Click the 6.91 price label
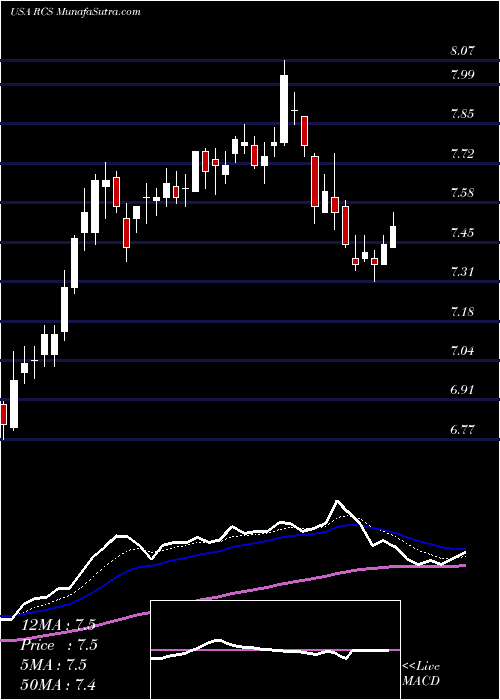This screenshot has width=500, height=700. tap(462, 390)
